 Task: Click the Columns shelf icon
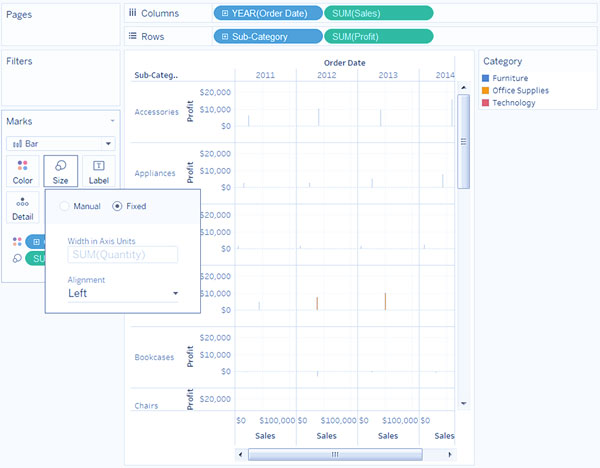[x=132, y=13]
